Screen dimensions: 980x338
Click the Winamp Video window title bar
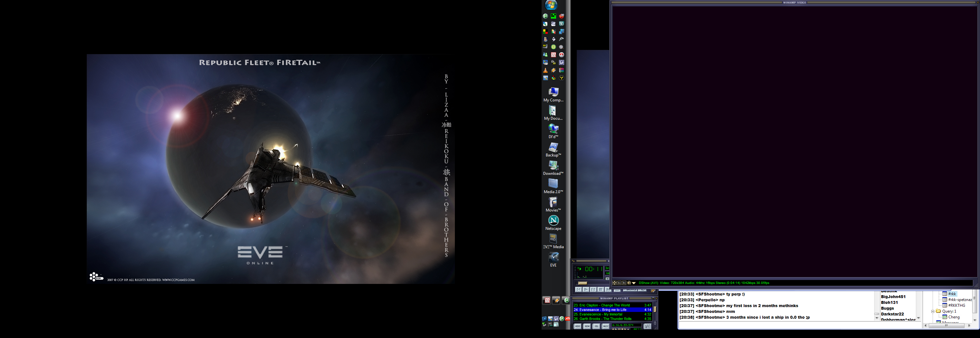click(x=794, y=3)
